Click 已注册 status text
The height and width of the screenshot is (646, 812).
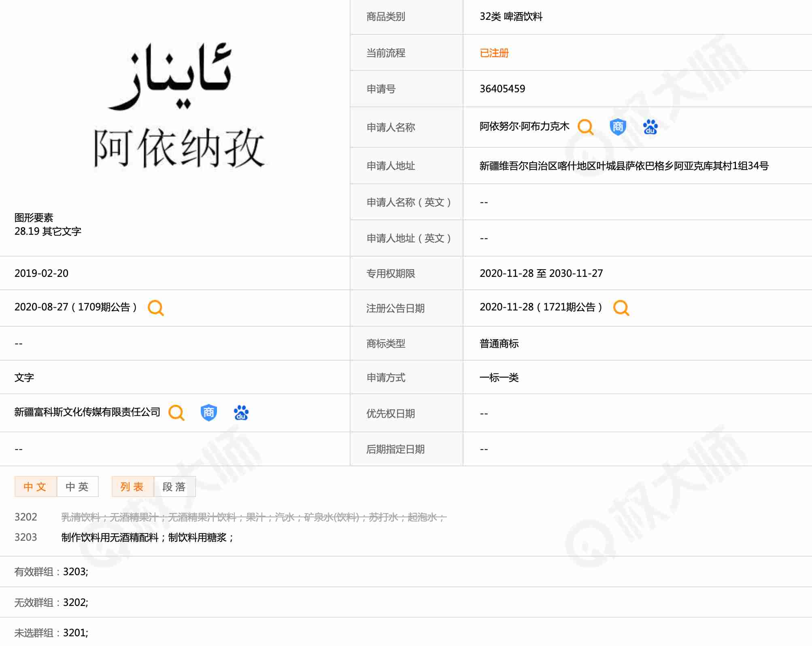[494, 53]
